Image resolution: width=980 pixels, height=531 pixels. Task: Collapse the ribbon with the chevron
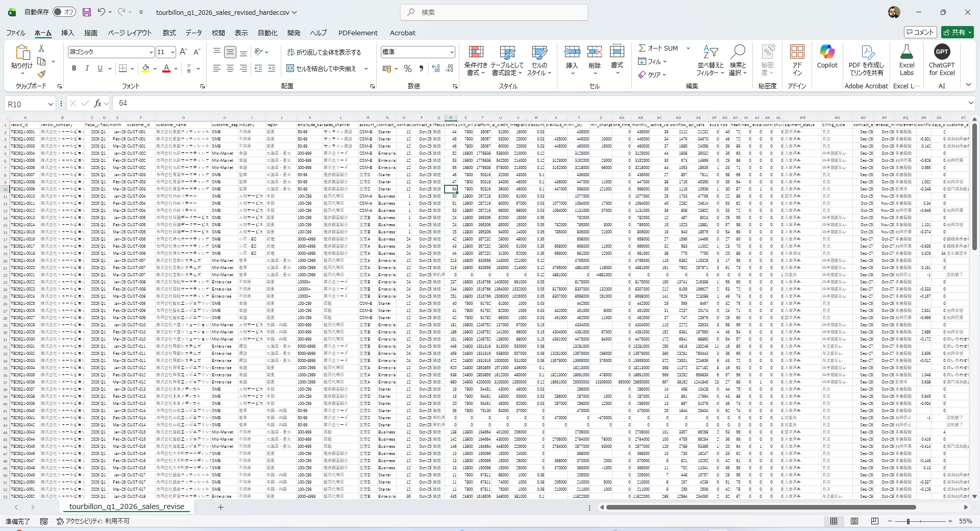pos(968,85)
